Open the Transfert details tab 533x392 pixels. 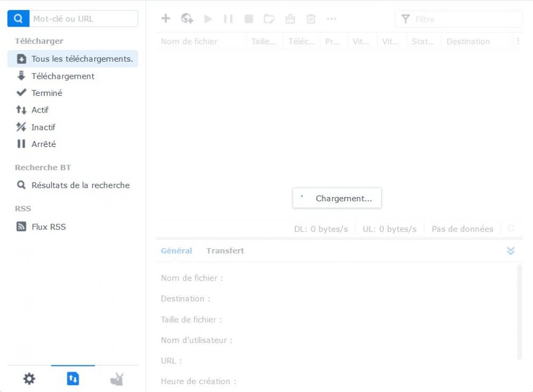pyautogui.click(x=225, y=251)
